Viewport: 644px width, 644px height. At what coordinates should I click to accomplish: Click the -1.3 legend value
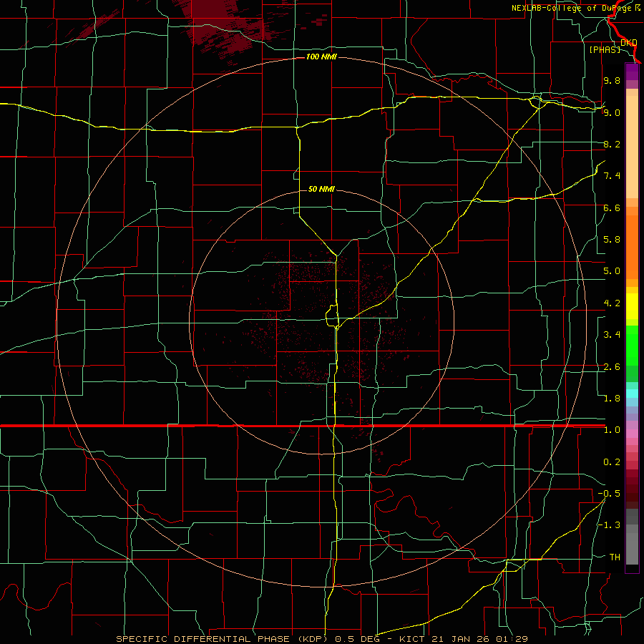(609, 525)
